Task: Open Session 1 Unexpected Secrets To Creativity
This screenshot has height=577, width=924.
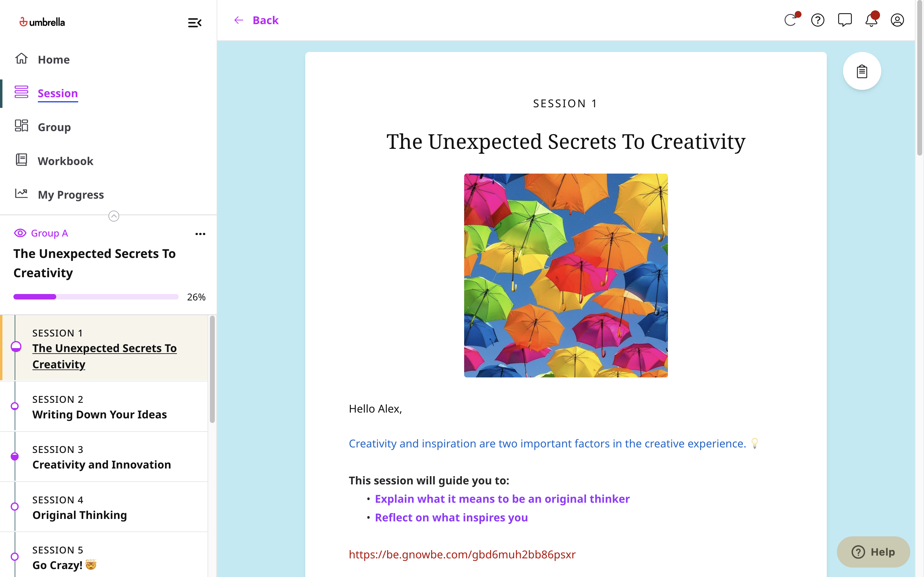Action: pos(104,348)
